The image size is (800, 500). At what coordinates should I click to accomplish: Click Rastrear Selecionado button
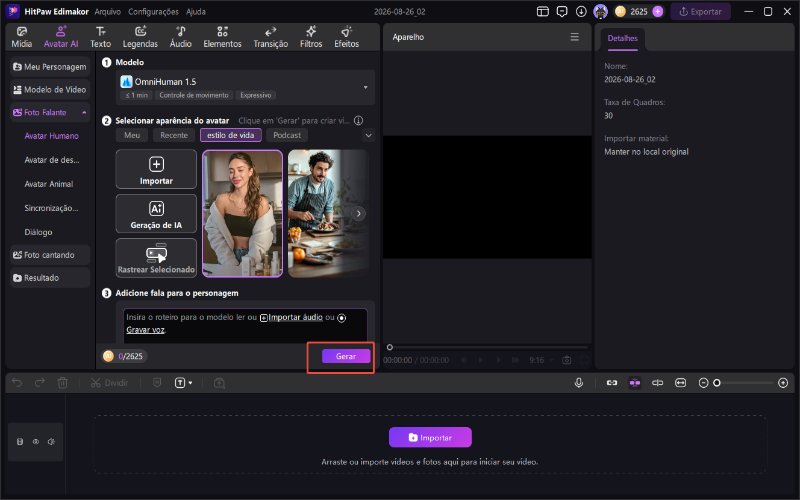[156, 258]
